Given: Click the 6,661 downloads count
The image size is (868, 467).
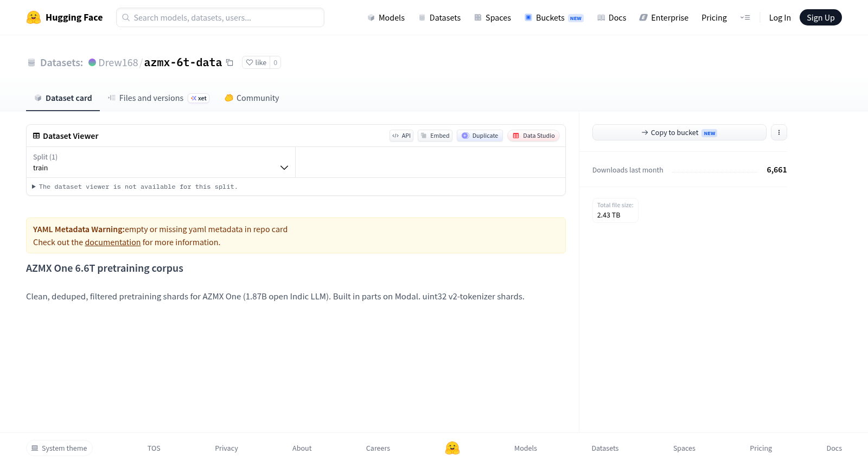Looking at the screenshot, I should pyautogui.click(x=777, y=170).
